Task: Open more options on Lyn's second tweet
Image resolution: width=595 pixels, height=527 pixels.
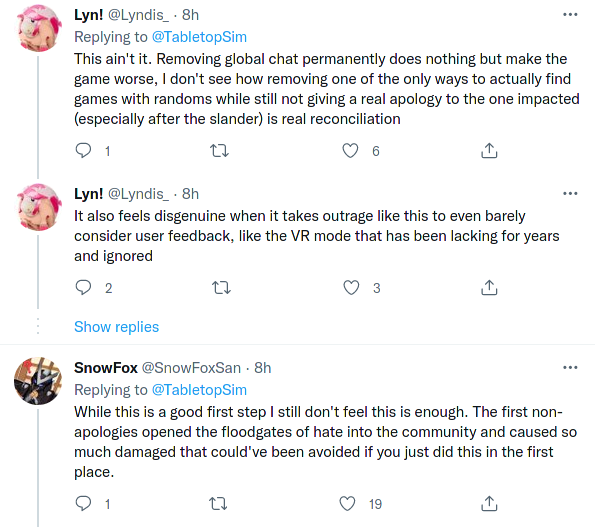Action: (x=570, y=193)
